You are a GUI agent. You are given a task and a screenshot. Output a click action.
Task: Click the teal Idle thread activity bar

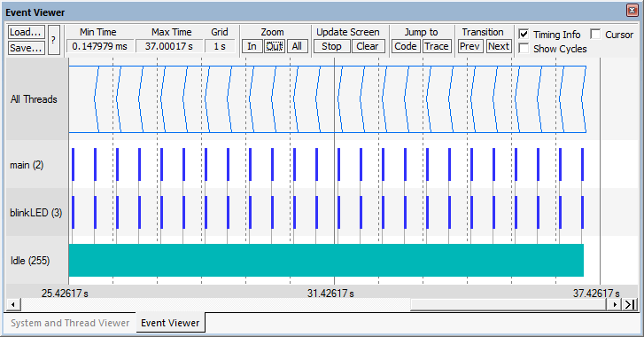(326, 260)
